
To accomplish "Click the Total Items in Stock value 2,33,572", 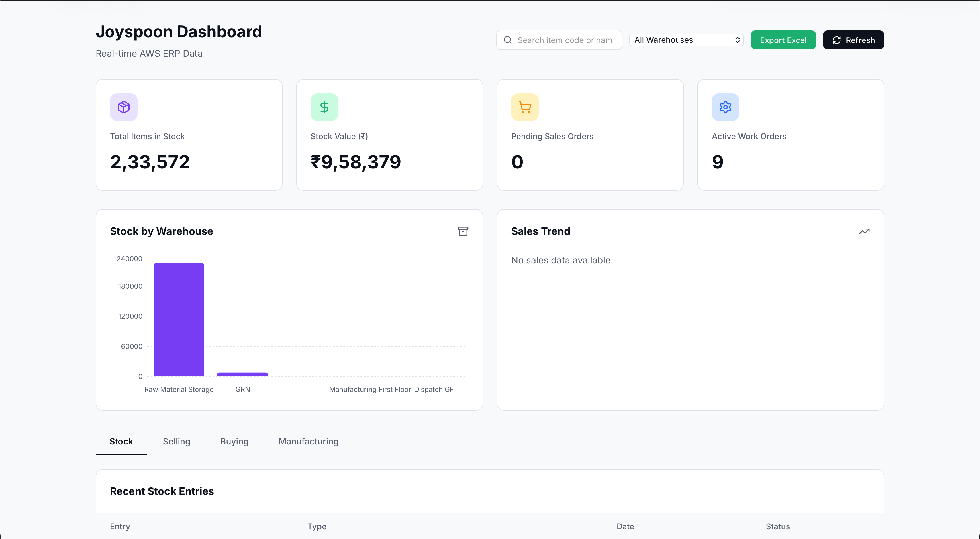I will 150,162.
